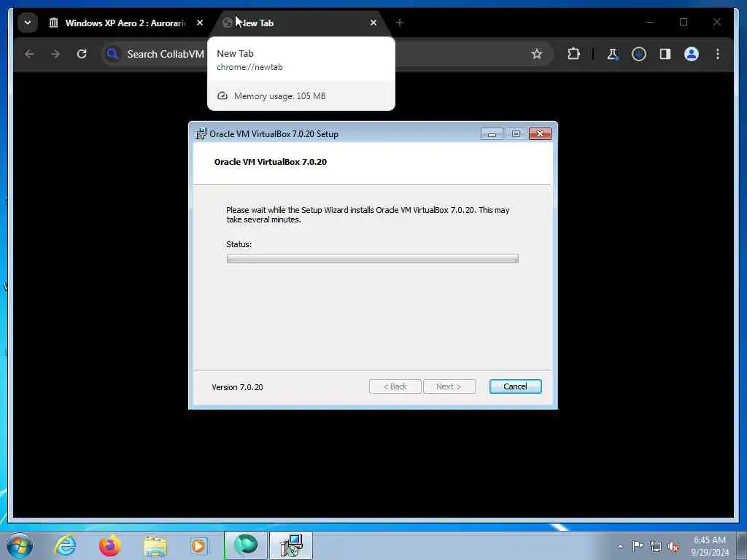
Task: Close the New Tab tab
Action: pyautogui.click(x=373, y=23)
